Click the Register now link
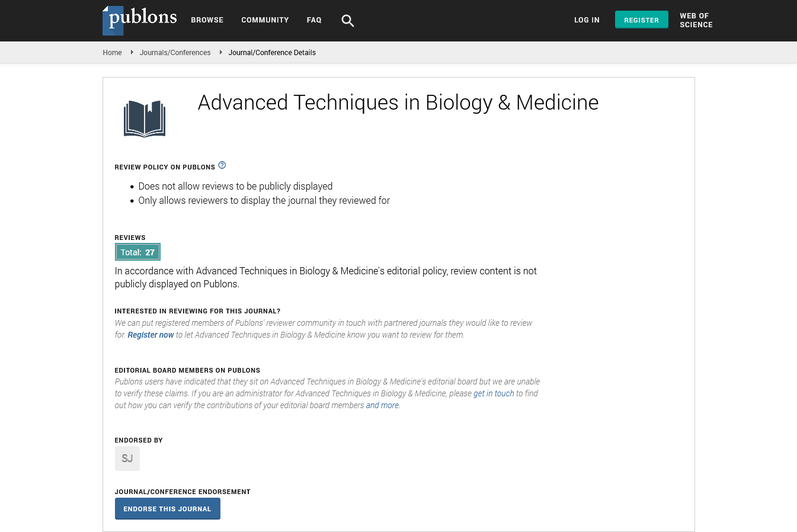 click(x=151, y=335)
